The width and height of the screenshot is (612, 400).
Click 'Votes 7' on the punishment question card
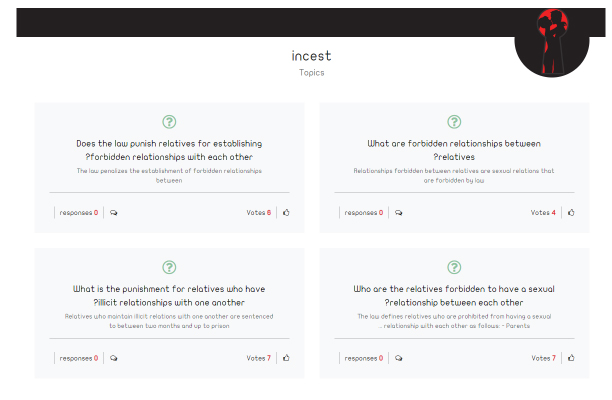258,358
